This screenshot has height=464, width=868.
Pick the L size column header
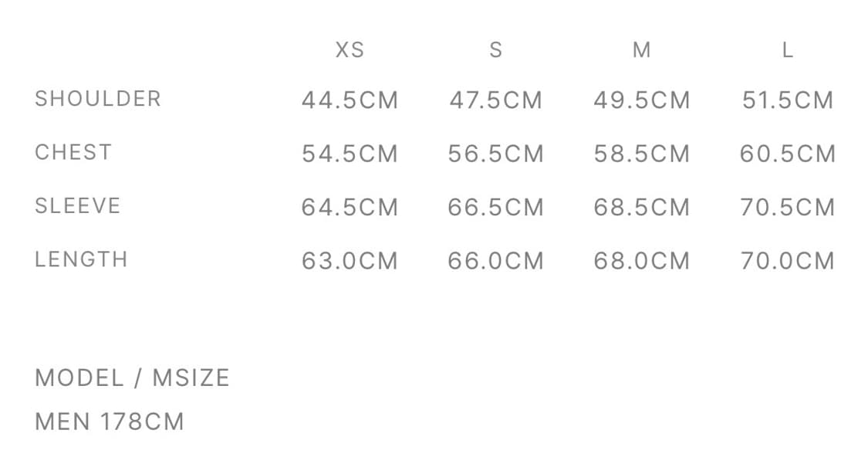coord(787,51)
